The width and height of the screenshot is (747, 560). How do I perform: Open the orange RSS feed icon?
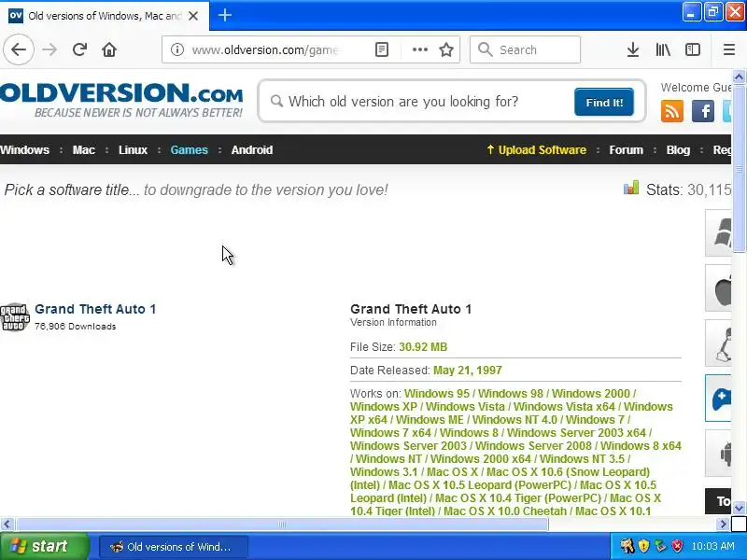click(x=671, y=111)
